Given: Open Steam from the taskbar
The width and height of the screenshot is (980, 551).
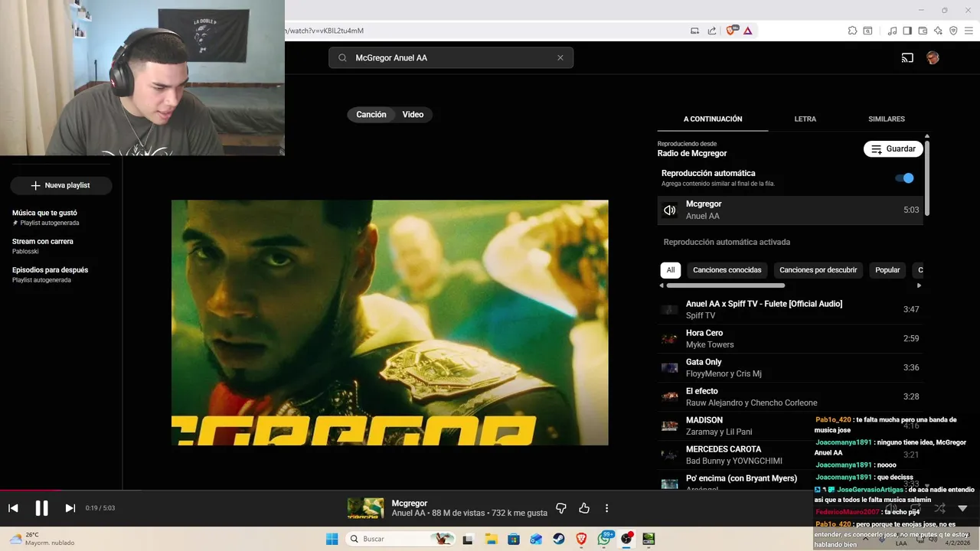Looking at the screenshot, I should point(558,539).
